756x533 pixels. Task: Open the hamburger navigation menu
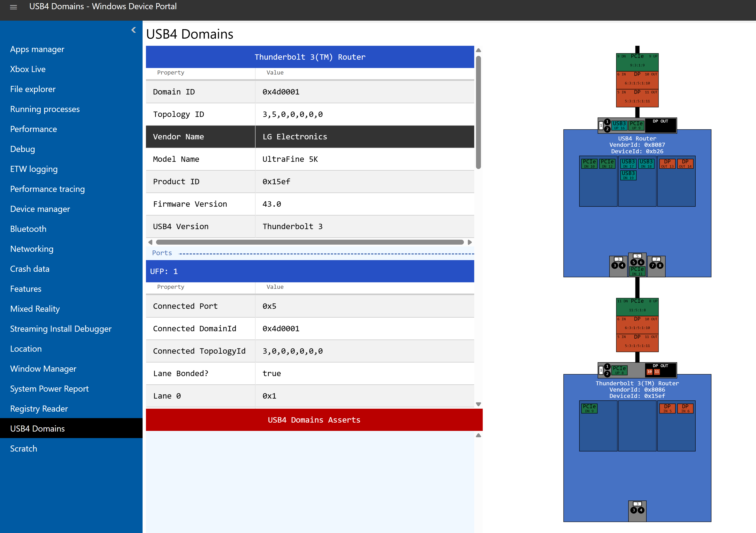click(13, 7)
